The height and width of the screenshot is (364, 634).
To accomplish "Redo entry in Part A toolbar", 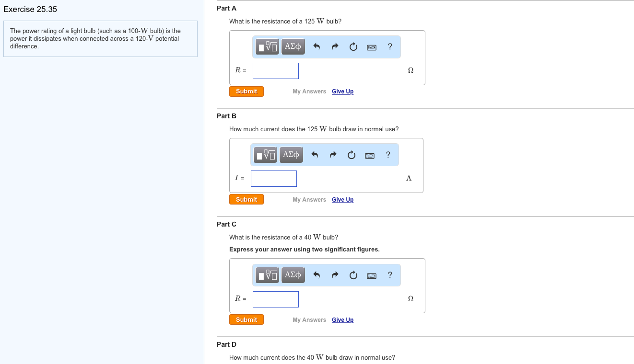I will pyautogui.click(x=335, y=46).
